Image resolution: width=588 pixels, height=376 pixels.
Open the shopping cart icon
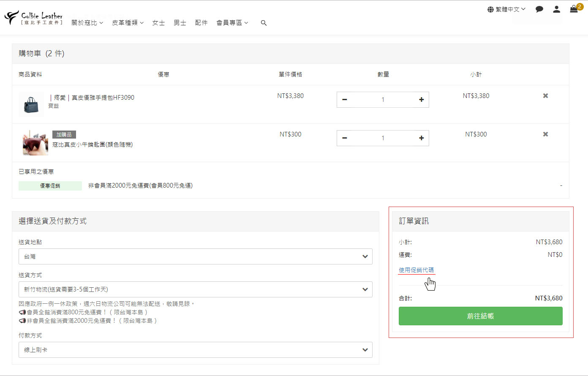point(574,9)
